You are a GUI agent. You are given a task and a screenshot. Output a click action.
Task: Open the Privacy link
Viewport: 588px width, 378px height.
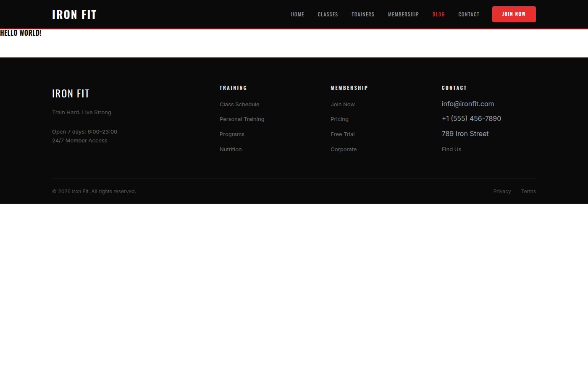point(502,192)
